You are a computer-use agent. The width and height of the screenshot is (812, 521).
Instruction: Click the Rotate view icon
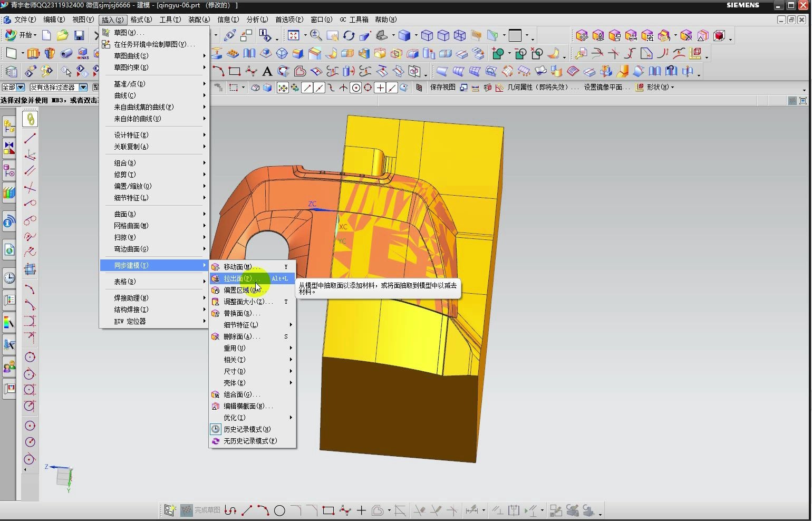(x=349, y=35)
